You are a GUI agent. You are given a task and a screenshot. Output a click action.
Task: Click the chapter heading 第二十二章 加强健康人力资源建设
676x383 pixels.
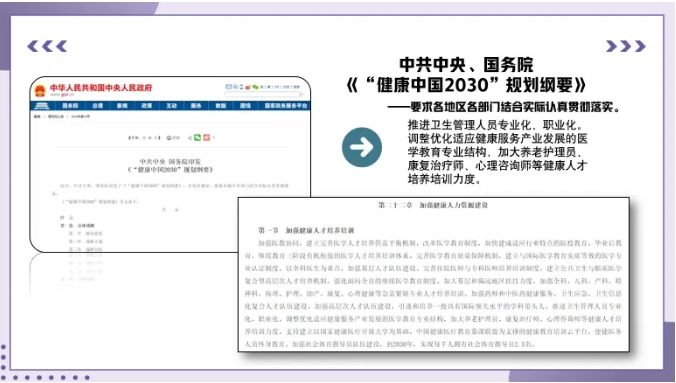(433, 205)
